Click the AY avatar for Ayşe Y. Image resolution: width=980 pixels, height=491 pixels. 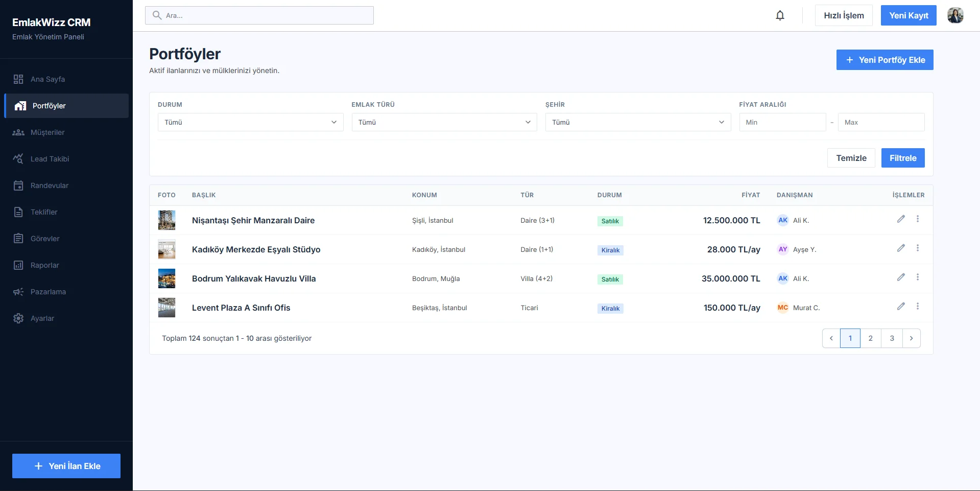(x=783, y=249)
